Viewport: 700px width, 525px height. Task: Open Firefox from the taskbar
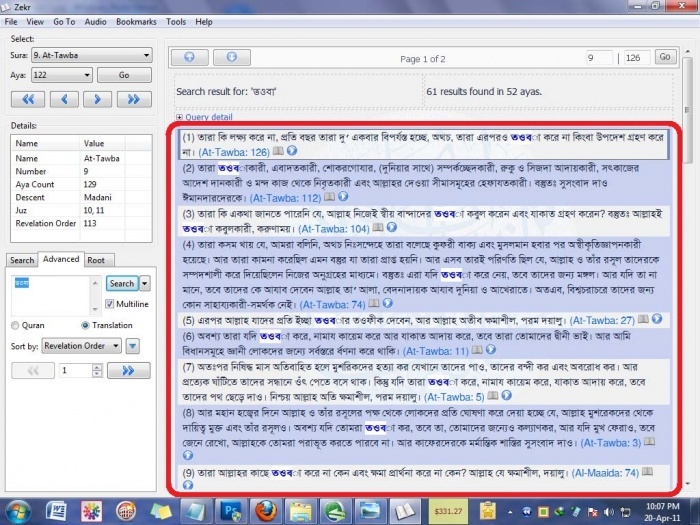265,509
